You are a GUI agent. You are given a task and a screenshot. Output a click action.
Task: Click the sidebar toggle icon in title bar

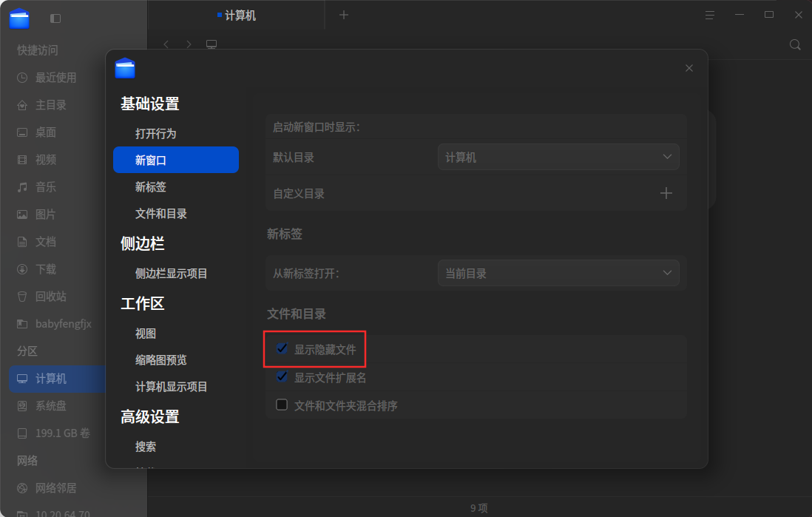[x=55, y=18]
